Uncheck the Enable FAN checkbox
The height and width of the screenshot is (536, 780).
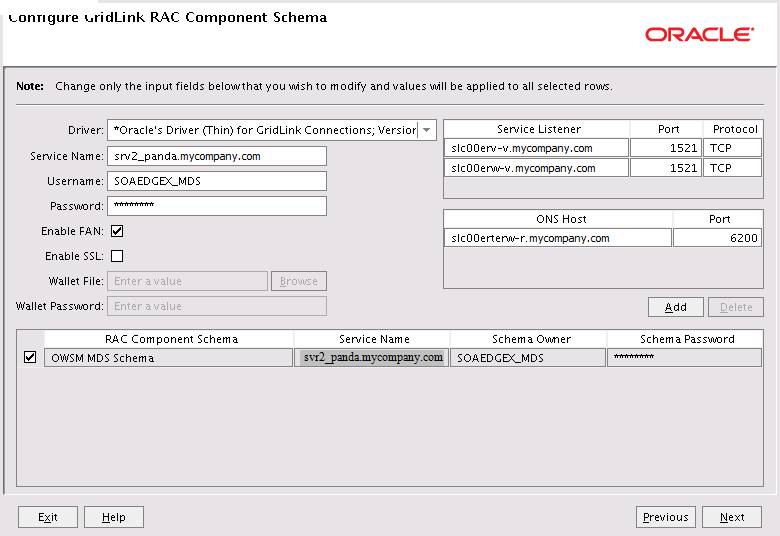pyautogui.click(x=117, y=231)
